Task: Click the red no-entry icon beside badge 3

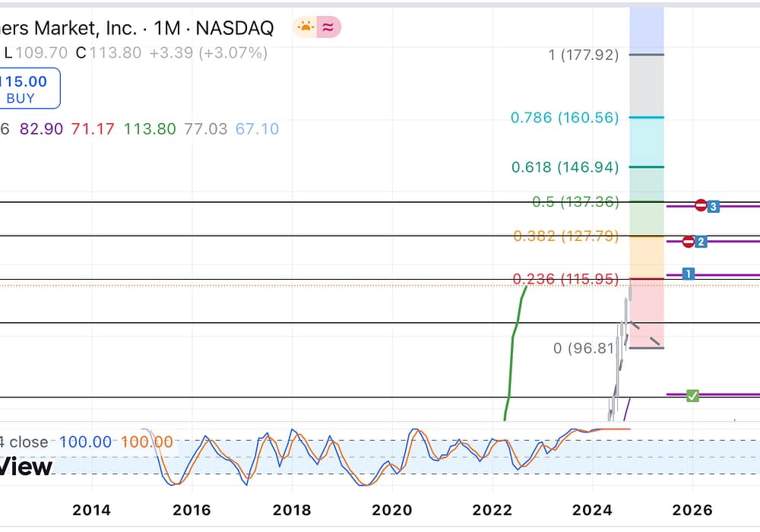Action: point(701,205)
